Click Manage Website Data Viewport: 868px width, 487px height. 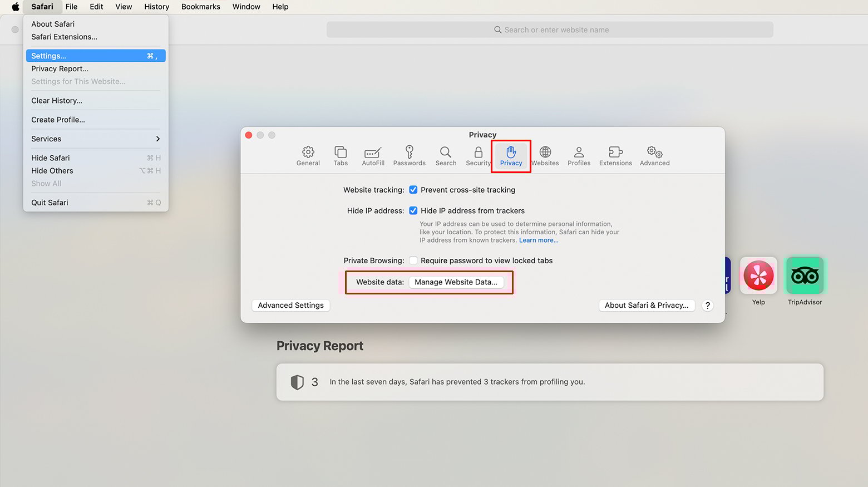click(x=456, y=282)
